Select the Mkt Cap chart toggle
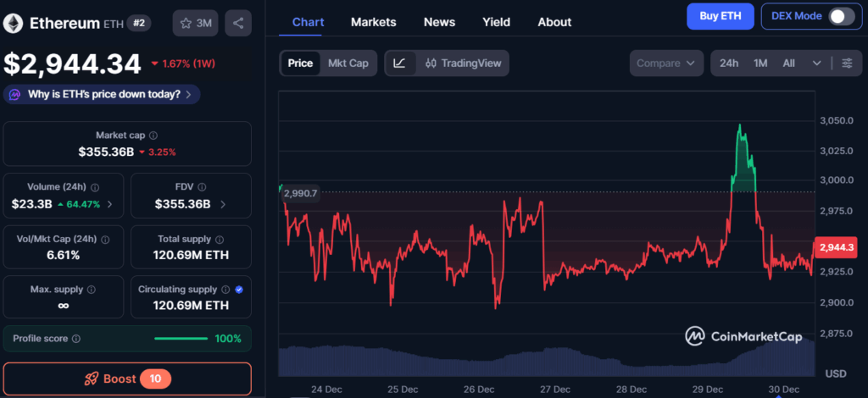 click(348, 63)
